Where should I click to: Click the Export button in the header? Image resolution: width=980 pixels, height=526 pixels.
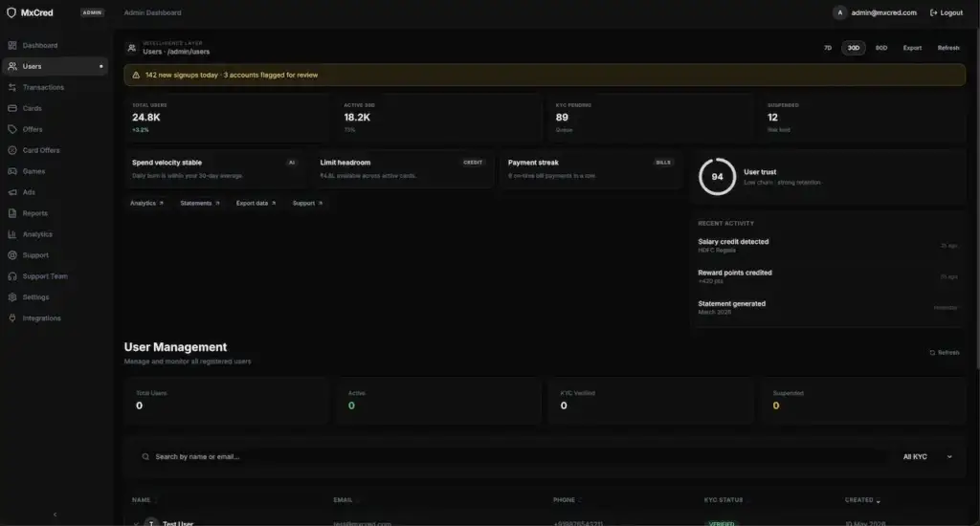tap(912, 48)
